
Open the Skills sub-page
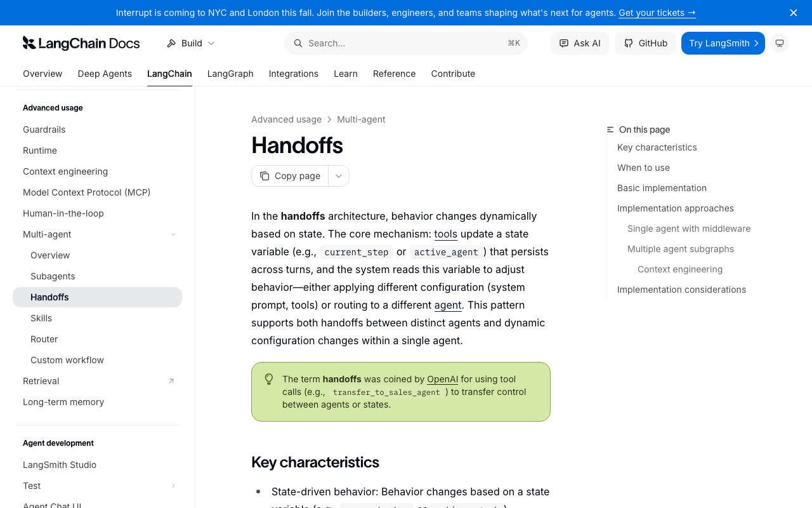point(97,318)
